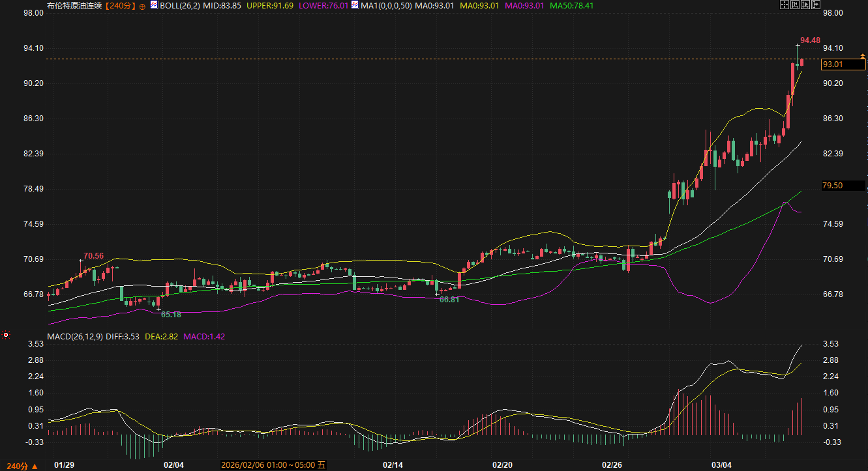
Task: Click the MA1 indicator chart icon
Action: click(354, 5)
